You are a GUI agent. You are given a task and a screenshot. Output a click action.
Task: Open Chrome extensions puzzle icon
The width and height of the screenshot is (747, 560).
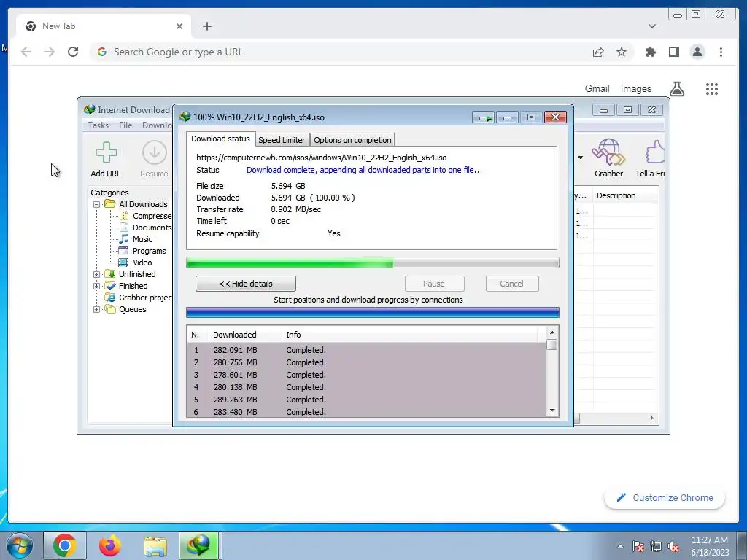tap(650, 52)
